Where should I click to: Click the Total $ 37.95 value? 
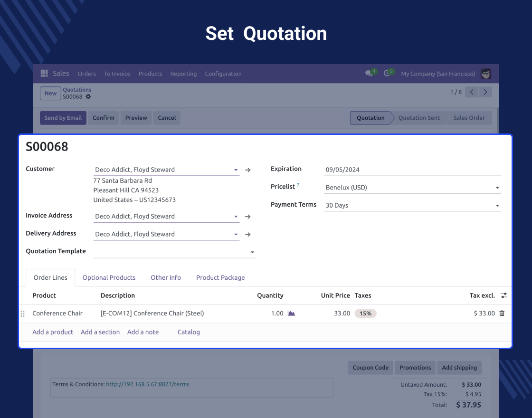468,405
